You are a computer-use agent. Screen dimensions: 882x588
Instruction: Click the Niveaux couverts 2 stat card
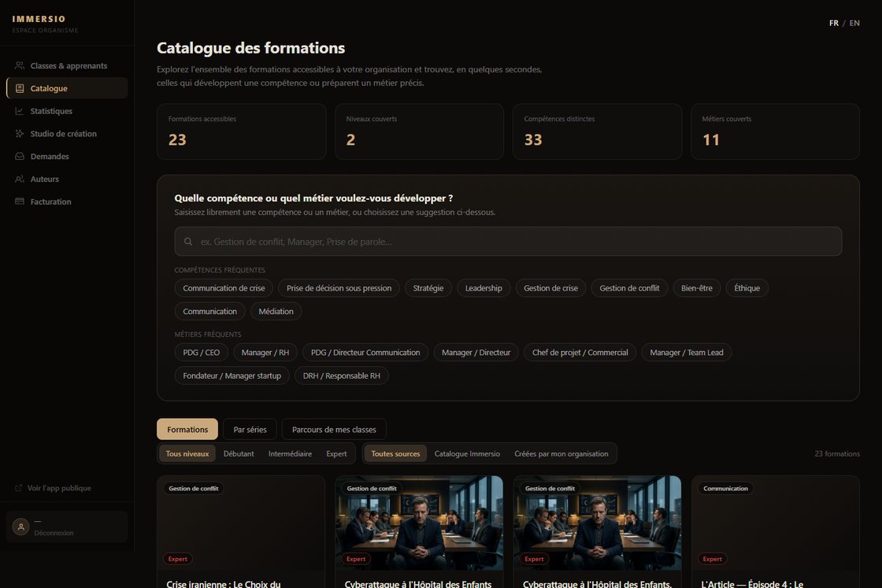click(x=419, y=131)
